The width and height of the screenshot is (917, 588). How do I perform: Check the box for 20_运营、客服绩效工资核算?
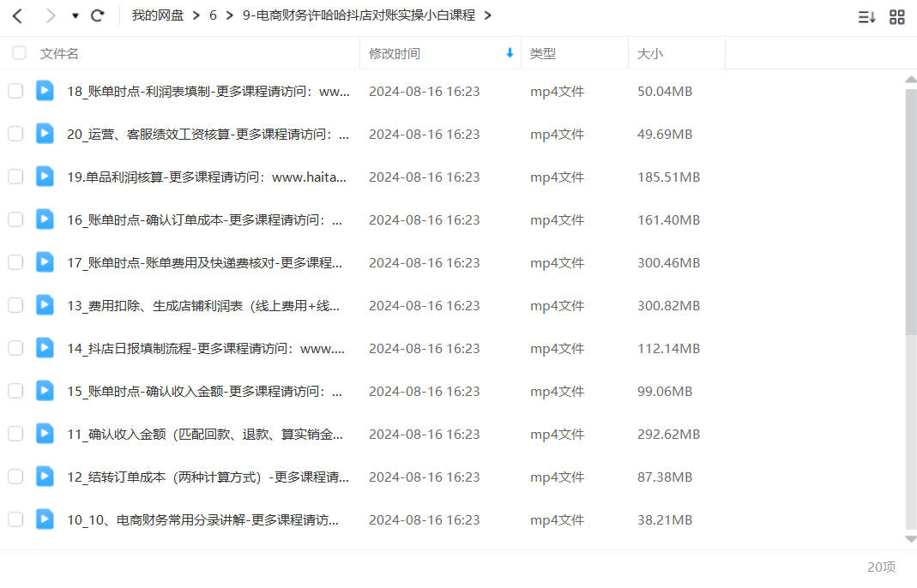[15, 134]
